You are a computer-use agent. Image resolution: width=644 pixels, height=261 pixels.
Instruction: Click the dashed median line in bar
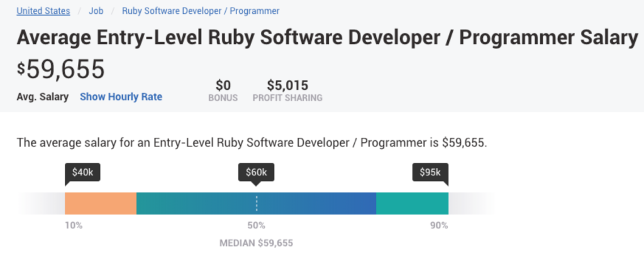(x=256, y=204)
